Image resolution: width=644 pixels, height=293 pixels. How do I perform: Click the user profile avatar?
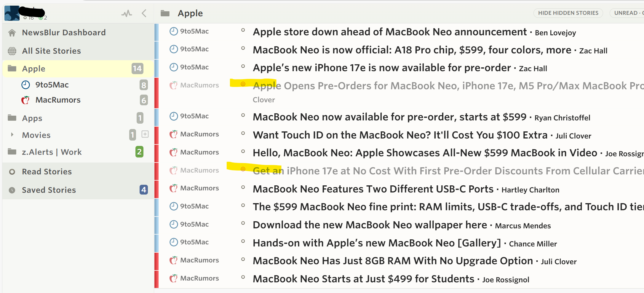(12, 13)
